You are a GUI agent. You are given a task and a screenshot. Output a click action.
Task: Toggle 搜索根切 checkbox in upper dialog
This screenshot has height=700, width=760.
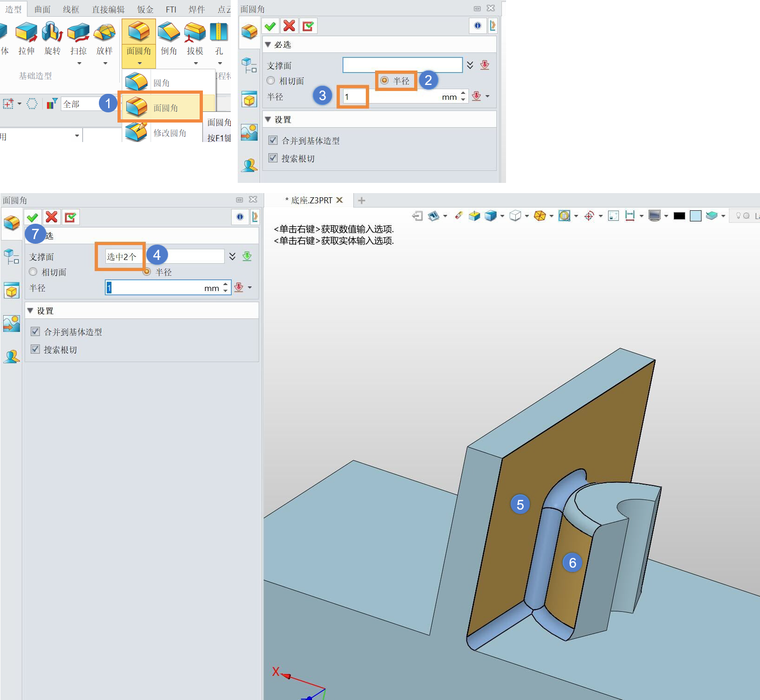[273, 158]
